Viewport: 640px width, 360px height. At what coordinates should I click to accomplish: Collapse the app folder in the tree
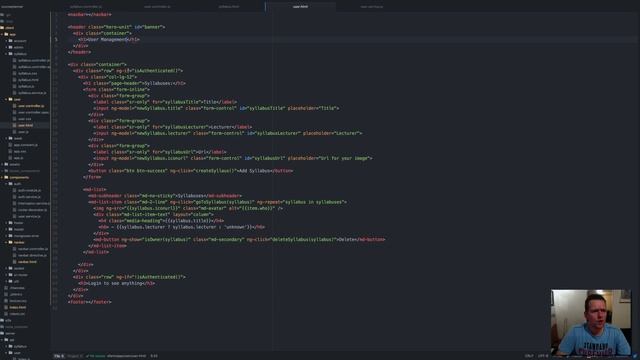click(x=2, y=34)
